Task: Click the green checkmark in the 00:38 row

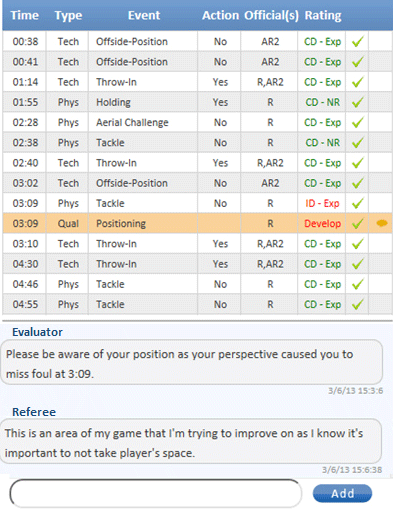Action: (x=357, y=42)
